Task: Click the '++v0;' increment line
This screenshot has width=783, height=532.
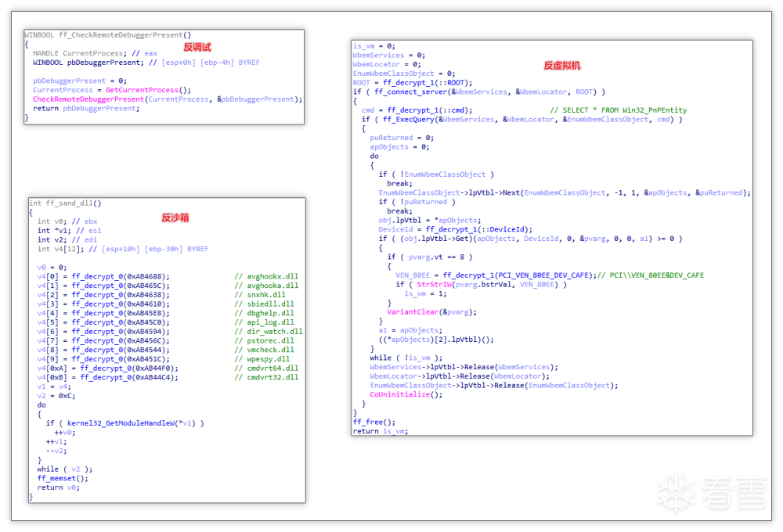Action: (x=65, y=433)
